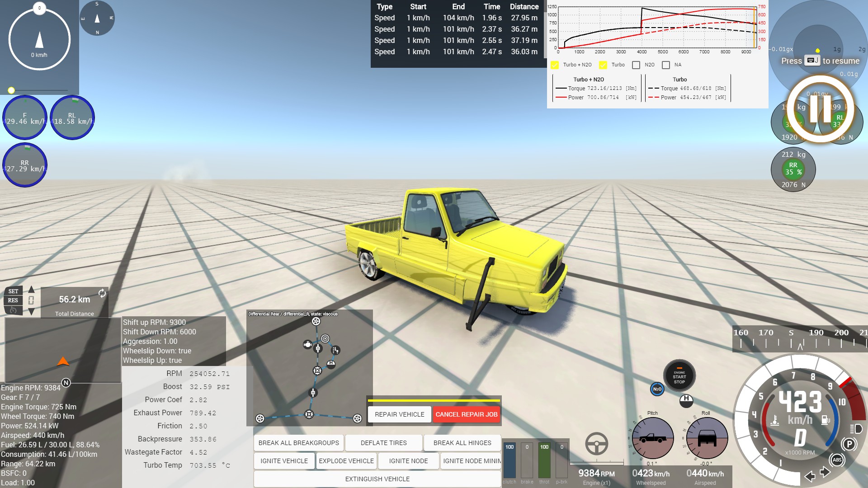Viewport: 868px width, 488px height.
Task: Enable the N2O checkbox in torque graph
Action: [636, 65]
